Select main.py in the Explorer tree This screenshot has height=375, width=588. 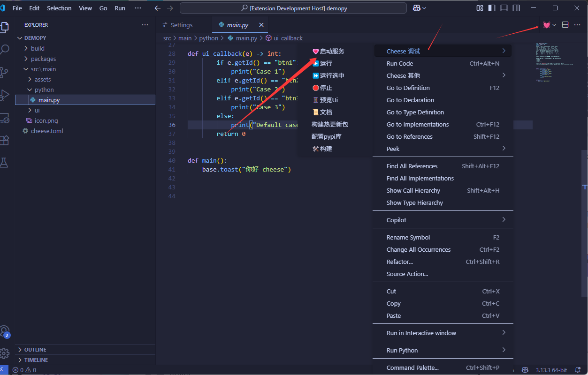tap(85, 100)
